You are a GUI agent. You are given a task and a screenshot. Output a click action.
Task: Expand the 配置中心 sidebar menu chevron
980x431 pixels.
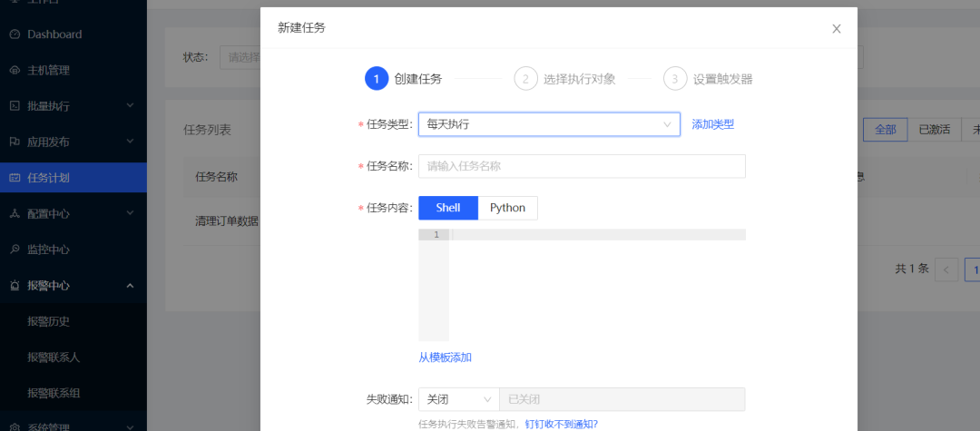(x=130, y=213)
